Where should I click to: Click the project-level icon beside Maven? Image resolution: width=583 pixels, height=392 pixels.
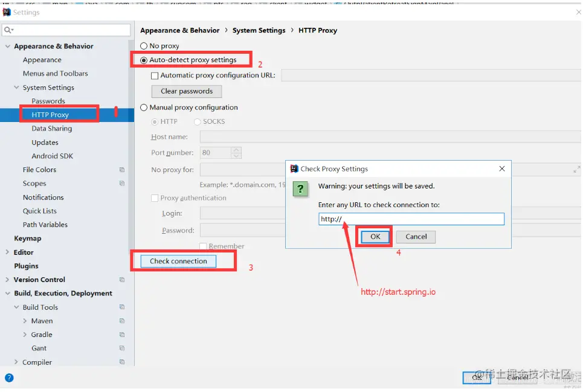[x=122, y=321]
